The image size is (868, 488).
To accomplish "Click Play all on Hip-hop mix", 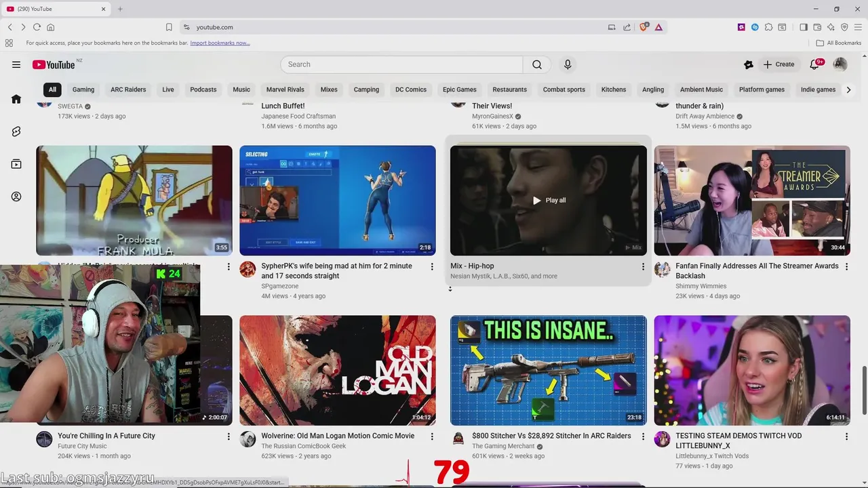I will click(549, 200).
